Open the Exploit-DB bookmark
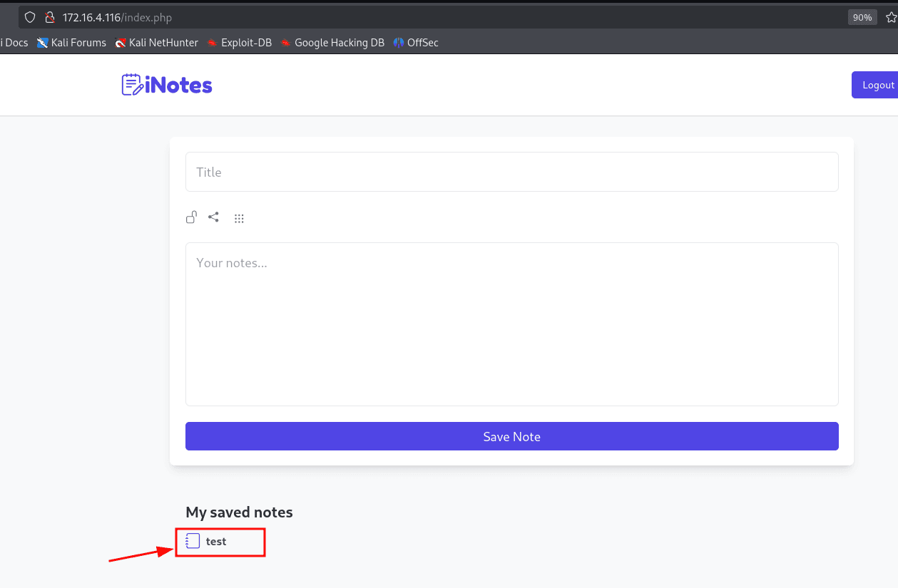The image size is (898, 588). pyautogui.click(x=240, y=43)
